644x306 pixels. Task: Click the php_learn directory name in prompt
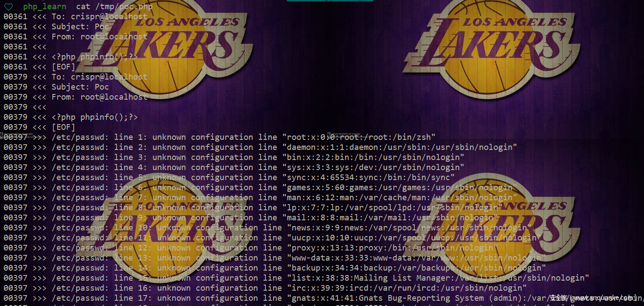tap(45, 7)
